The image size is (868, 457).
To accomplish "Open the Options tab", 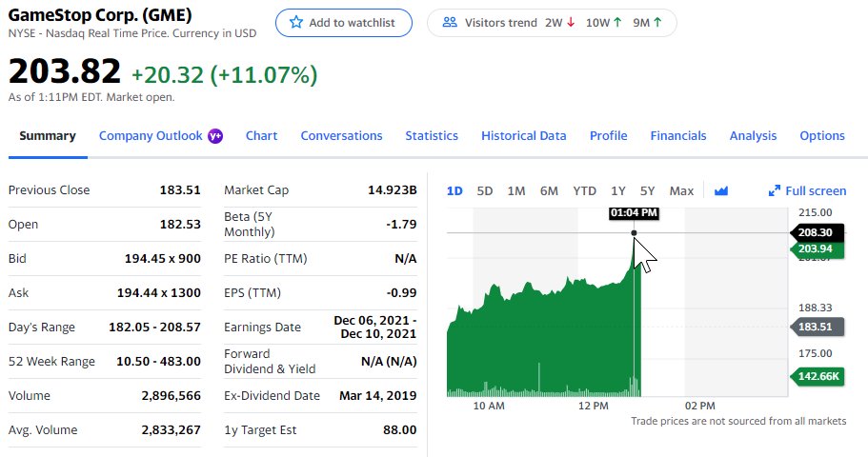I will (x=822, y=136).
